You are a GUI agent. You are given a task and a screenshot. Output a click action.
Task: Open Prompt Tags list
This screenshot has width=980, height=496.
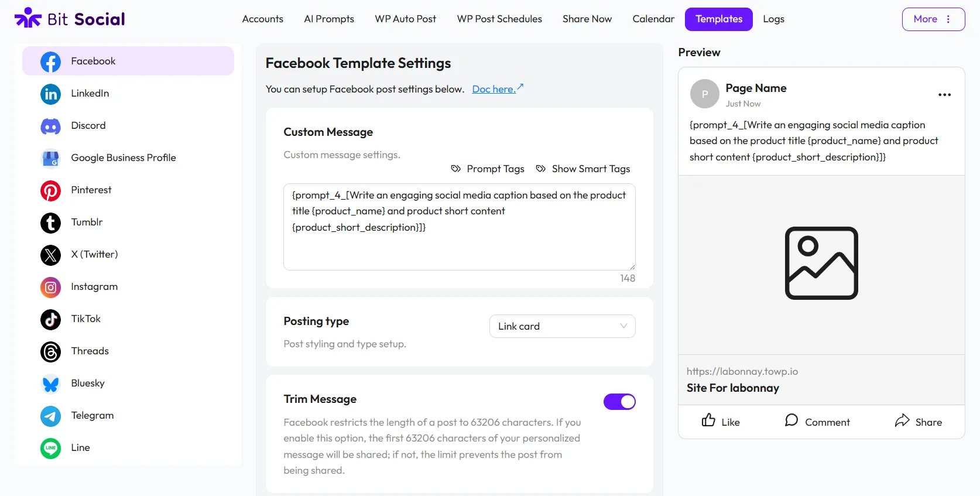488,169
